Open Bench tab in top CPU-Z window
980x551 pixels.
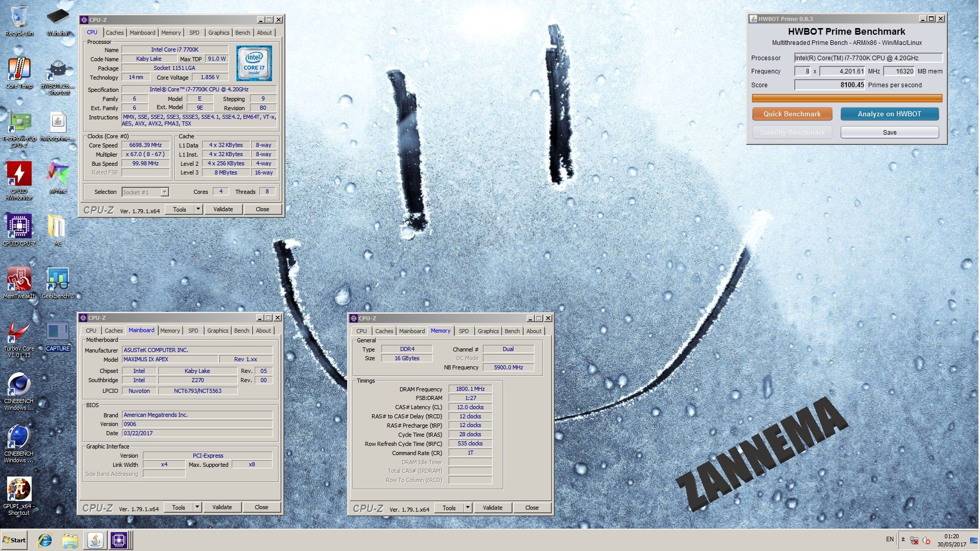tap(243, 33)
